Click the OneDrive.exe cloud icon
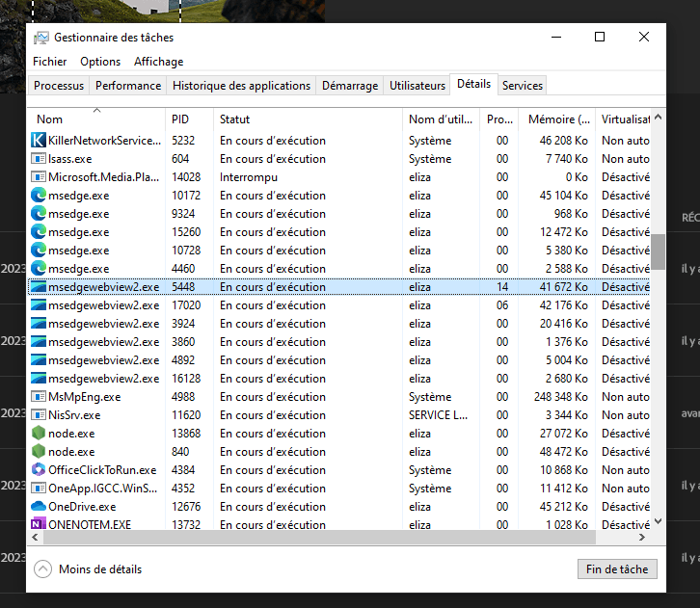700x608 pixels. coord(39,506)
